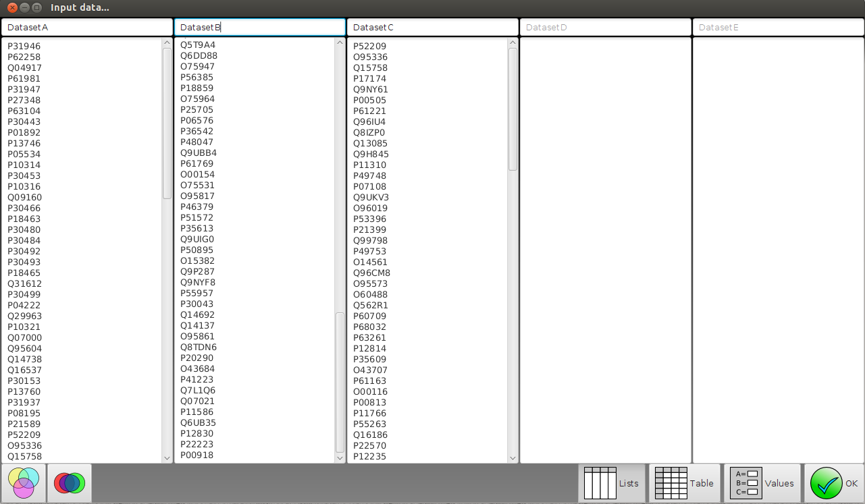Open the three-circle Venn diagram view
Viewport: 865px width, 504px height.
click(x=24, y=483)
